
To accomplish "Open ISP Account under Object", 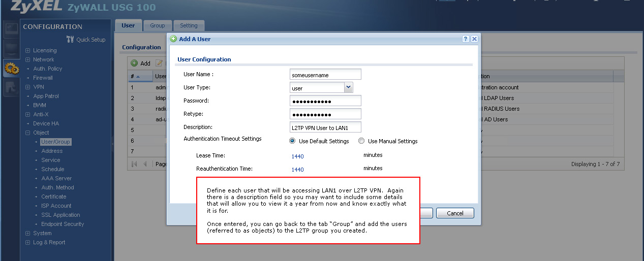I will [56, 206].
